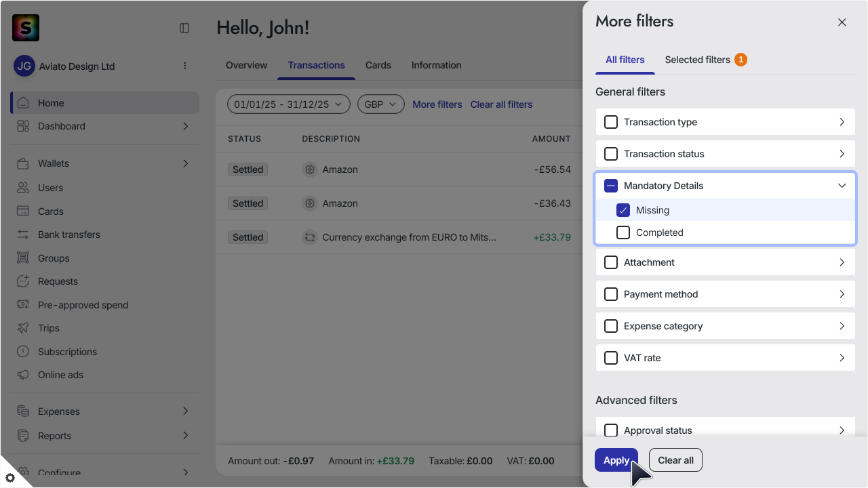868x488 pixels.
Task: Open Online ads megaphone icon
Action: (x=23, y=375)
